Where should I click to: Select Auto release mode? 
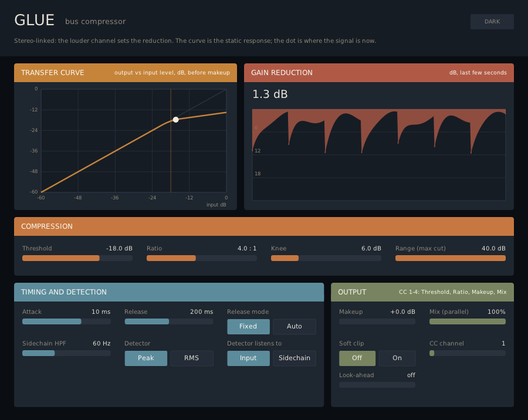[x=295, y=326]
